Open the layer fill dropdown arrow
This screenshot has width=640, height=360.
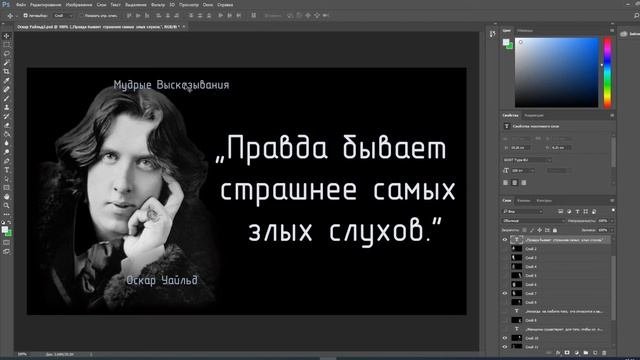click(x=612, y=230)
